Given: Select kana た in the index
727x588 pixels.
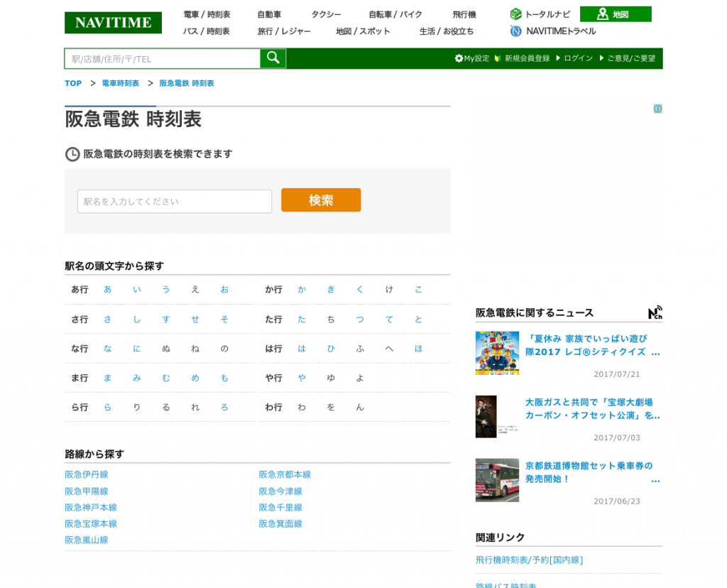Looking at the screenshot, I should point(302,319).
